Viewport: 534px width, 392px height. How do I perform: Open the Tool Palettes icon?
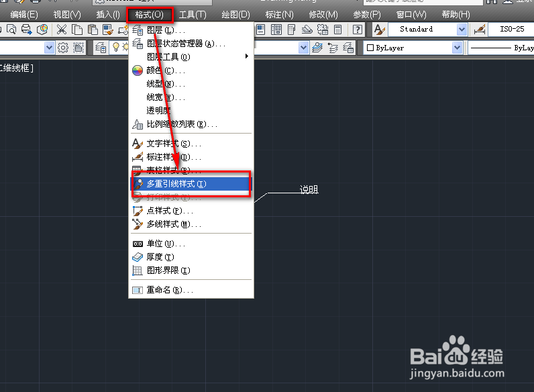point(292,30)
